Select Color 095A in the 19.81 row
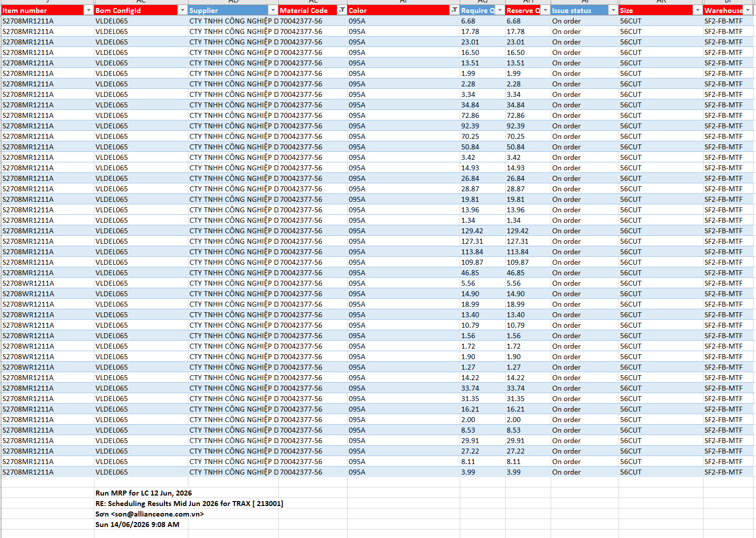Image resolution: width=756 pixels, height=538 pixels. click(x=403, y=199)
